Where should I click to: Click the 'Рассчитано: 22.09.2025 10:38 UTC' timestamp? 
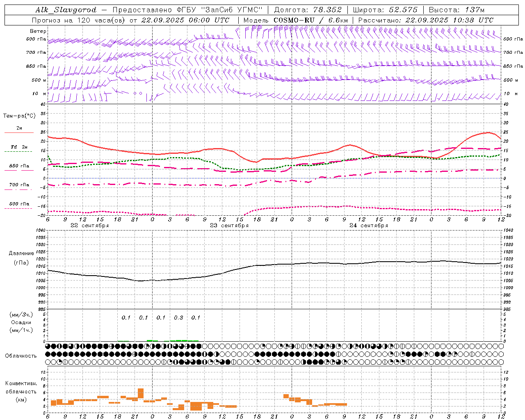click(x=426, y=20)
